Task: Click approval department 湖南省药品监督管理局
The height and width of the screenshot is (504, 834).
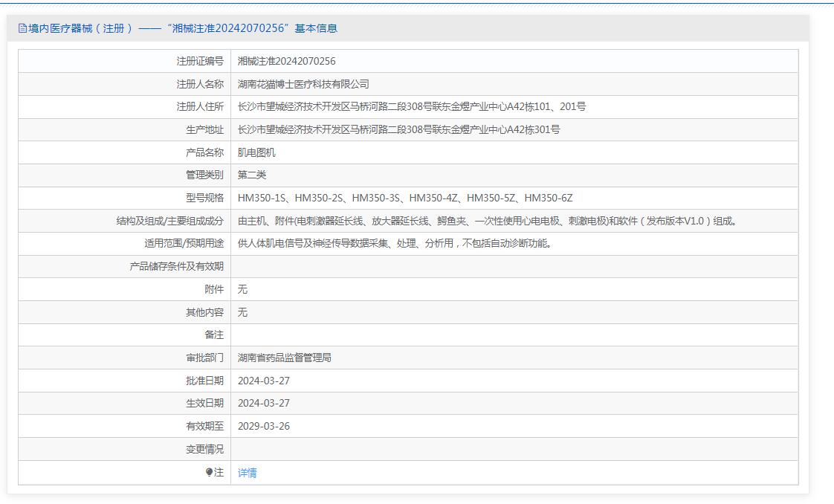Action: [x=284, y=358]
